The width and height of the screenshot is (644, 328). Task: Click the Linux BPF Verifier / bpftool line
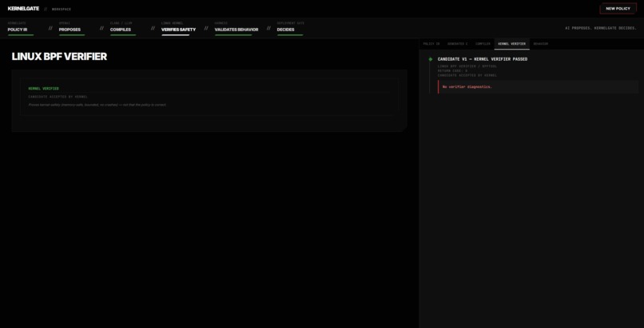coord(467,66)
